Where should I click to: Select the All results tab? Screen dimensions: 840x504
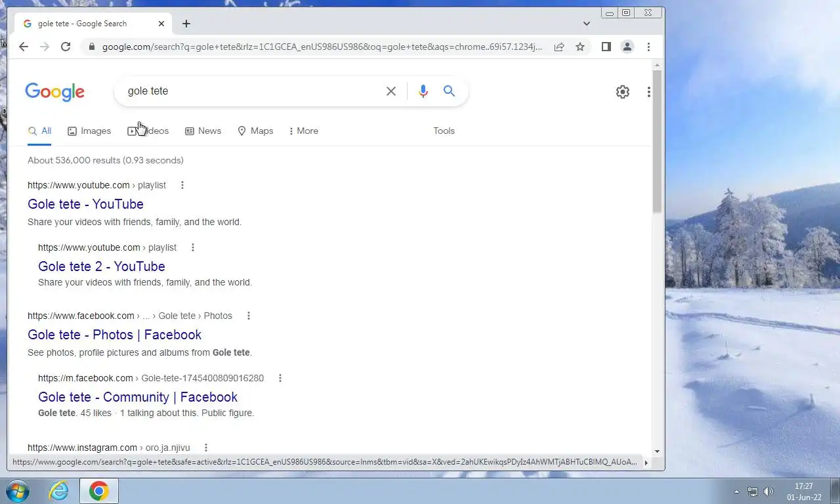point(39,131)
